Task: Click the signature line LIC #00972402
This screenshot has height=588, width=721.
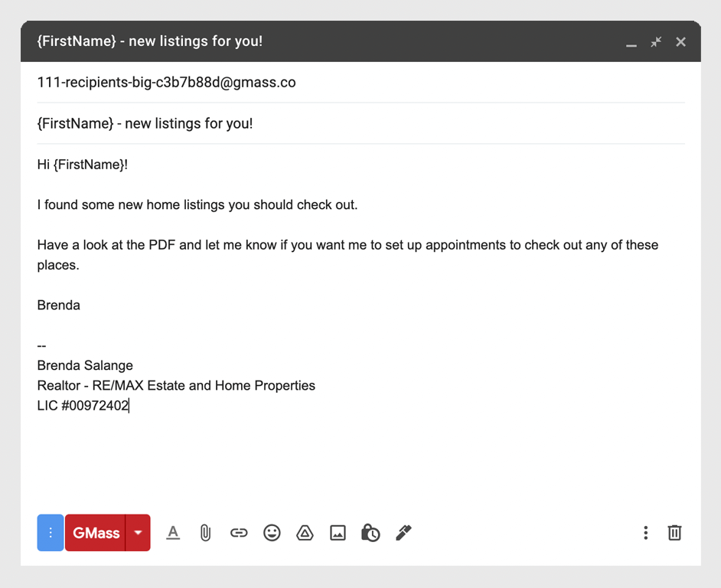Action: coord(83,405)
